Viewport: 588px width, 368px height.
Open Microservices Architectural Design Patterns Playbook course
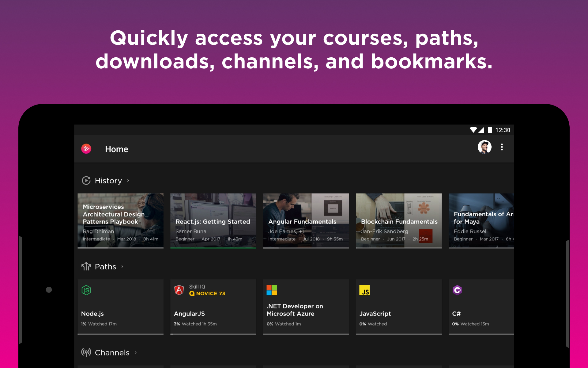[120, 220]
